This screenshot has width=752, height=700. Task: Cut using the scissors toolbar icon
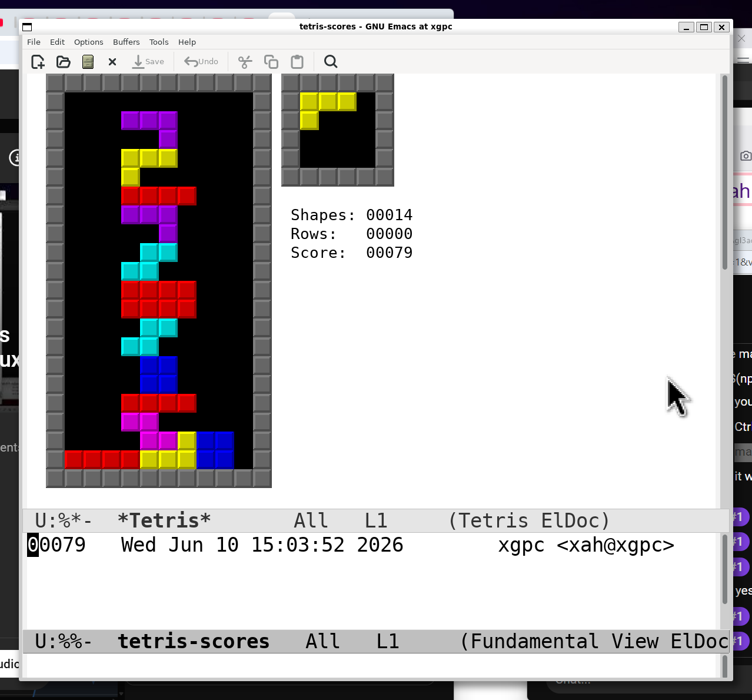(245, 62)
